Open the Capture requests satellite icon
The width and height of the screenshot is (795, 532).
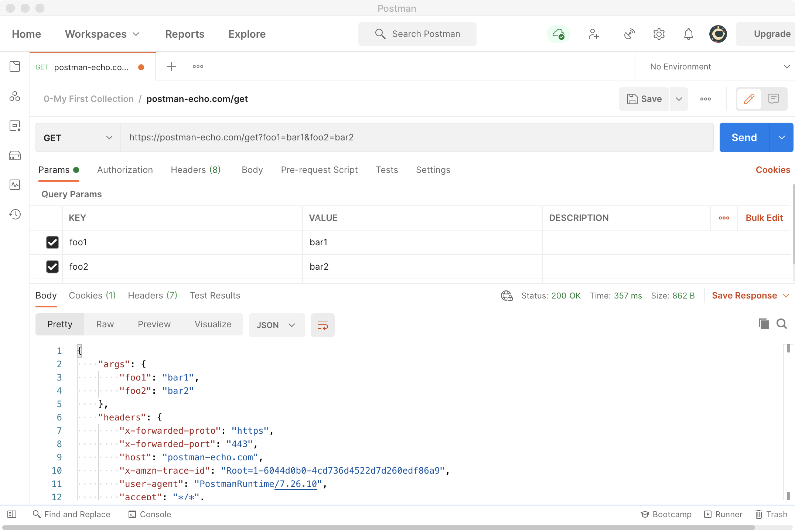point(629,34)
